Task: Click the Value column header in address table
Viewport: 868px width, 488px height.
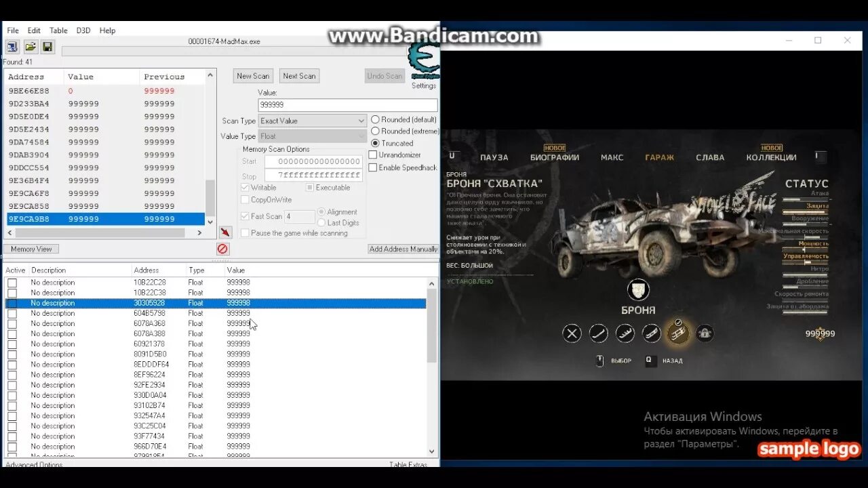Action: [x=236, y=270]
